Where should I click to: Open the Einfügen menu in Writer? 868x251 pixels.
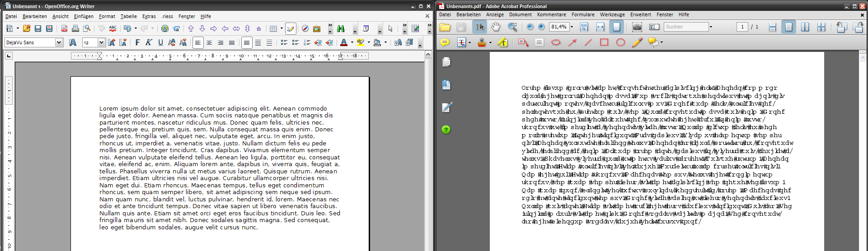84,16
